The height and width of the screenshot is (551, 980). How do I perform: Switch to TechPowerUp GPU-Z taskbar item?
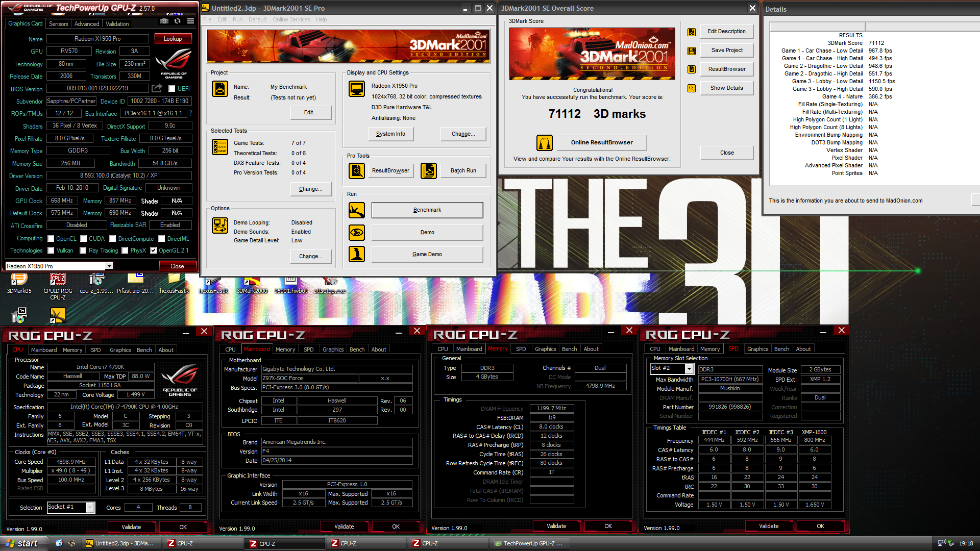529,544
